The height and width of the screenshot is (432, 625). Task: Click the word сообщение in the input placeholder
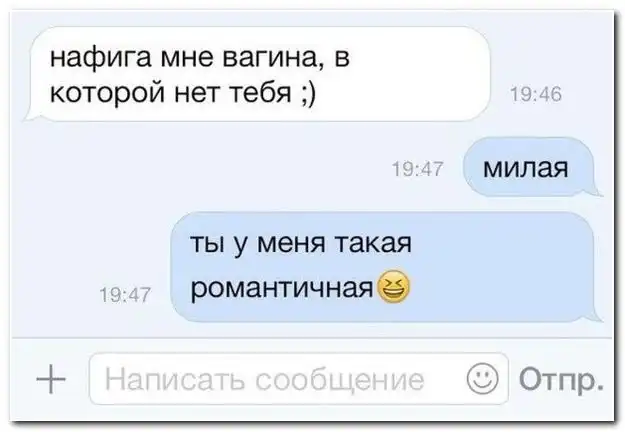(x=340, y=379)
